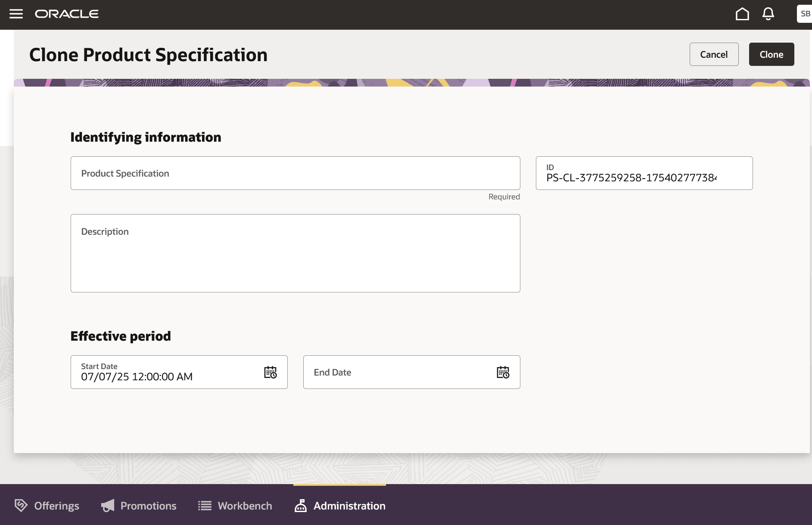Select the Offerings price tag icon
The height and width of the screenshot is (525, 812).
[x=20, y=506]
